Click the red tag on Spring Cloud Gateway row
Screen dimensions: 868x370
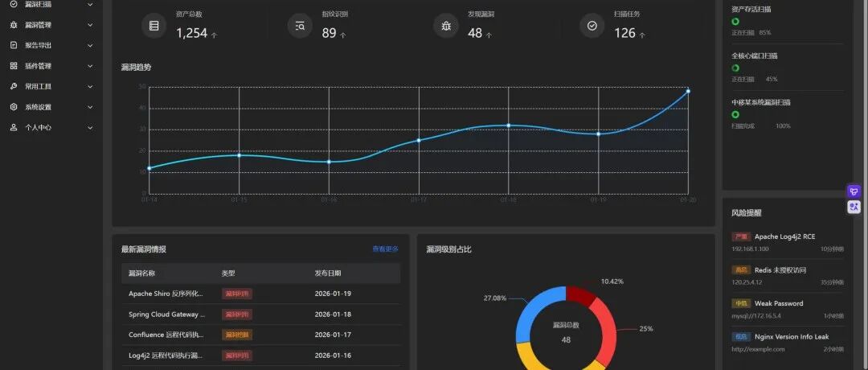coord(237,314)
